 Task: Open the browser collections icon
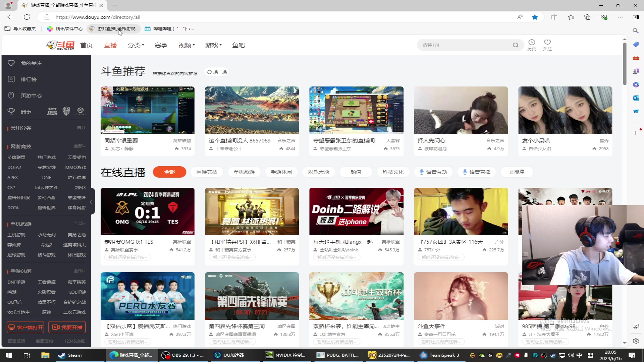pyautogui.click(x=587, y=17)
